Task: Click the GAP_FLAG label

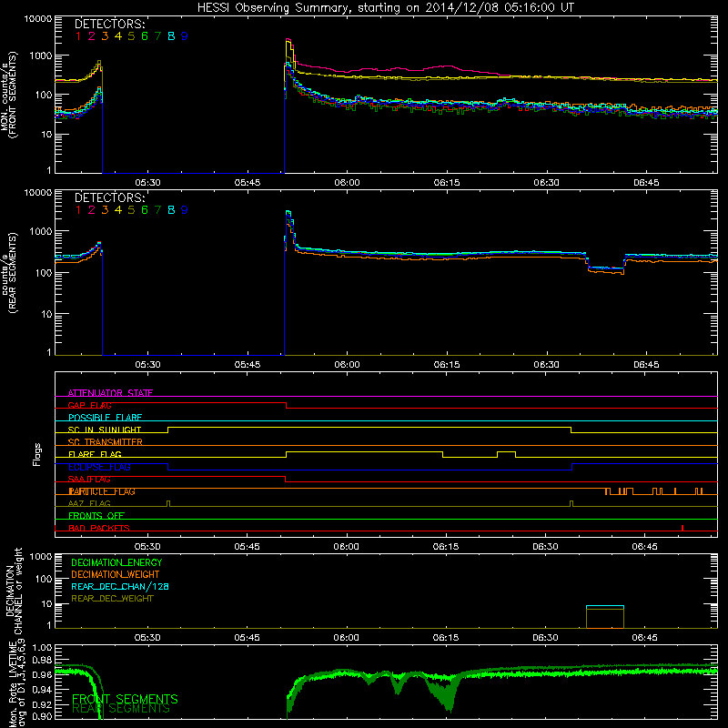Action: (89, 405)
